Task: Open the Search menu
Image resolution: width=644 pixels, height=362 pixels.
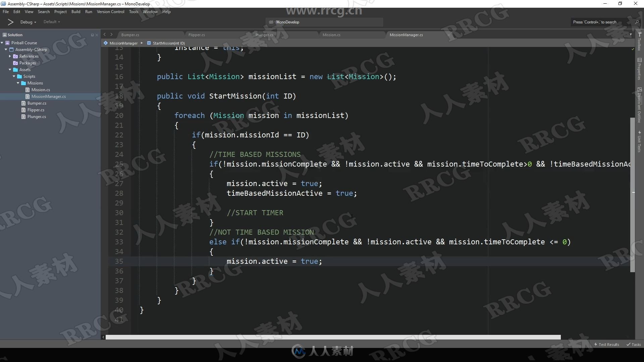Action: click(44, 12)
